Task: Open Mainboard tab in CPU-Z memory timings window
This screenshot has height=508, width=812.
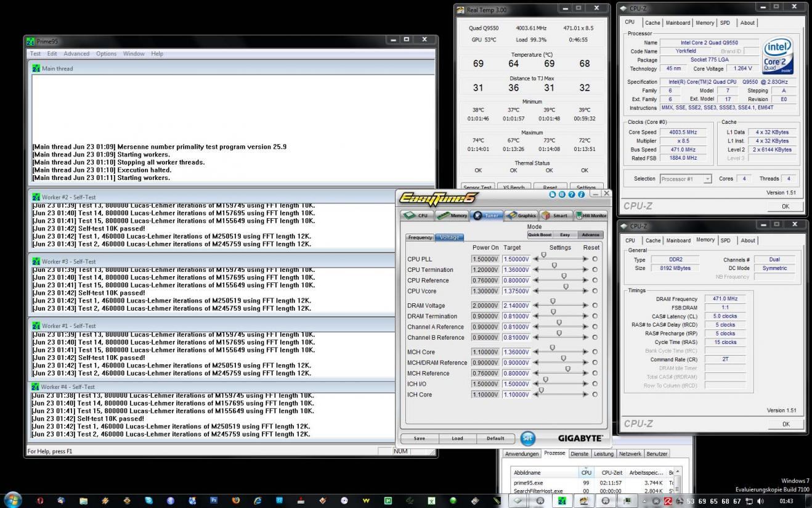Action: pyautogui.click(x=678, y=240)
